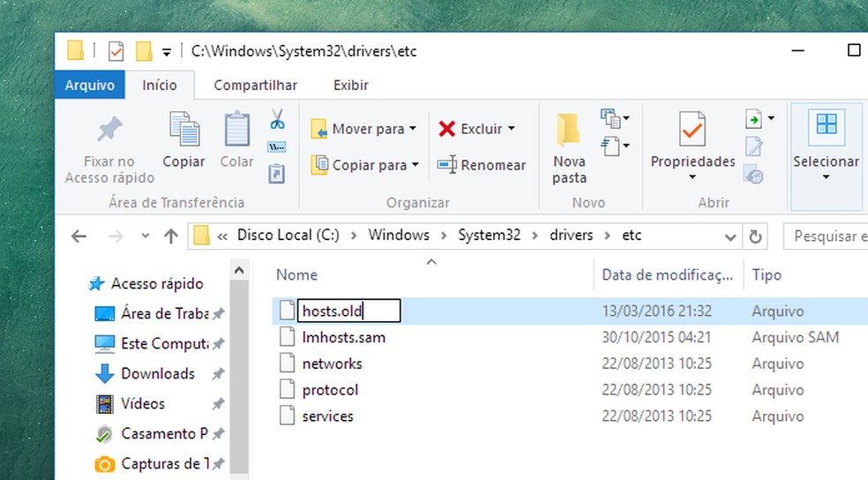Select the protocol file
The height and width of the screenshot is (480, 868).
[330, 390]
